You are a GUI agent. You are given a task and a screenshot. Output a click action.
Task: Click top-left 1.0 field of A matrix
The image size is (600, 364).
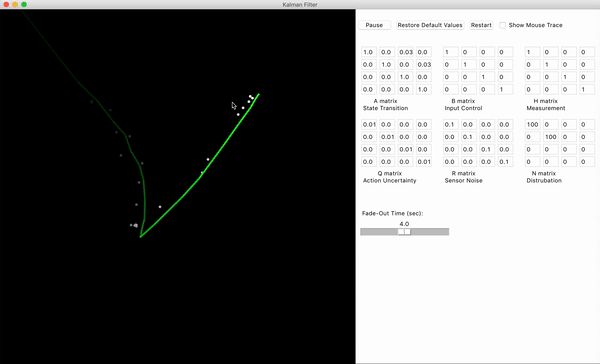point(369,52)
